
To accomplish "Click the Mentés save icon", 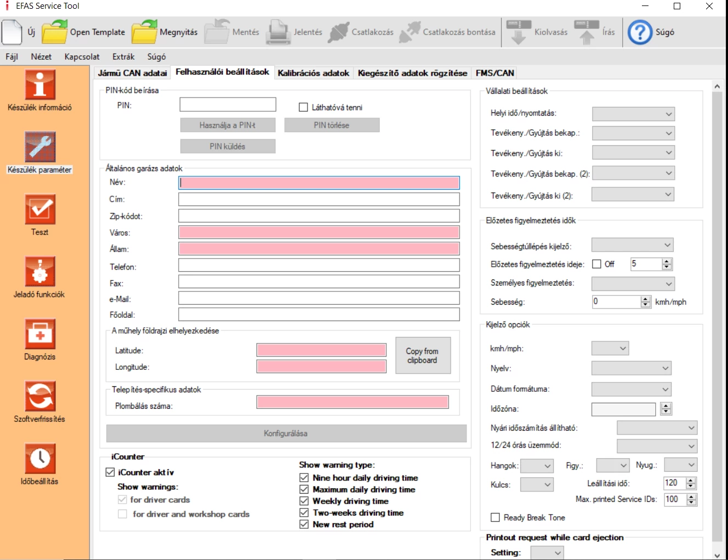I will click(x=217, y=32).
